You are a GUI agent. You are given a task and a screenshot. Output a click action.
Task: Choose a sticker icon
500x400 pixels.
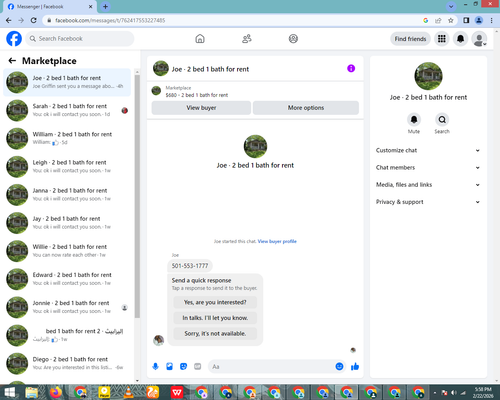click(x=184, y=367)
